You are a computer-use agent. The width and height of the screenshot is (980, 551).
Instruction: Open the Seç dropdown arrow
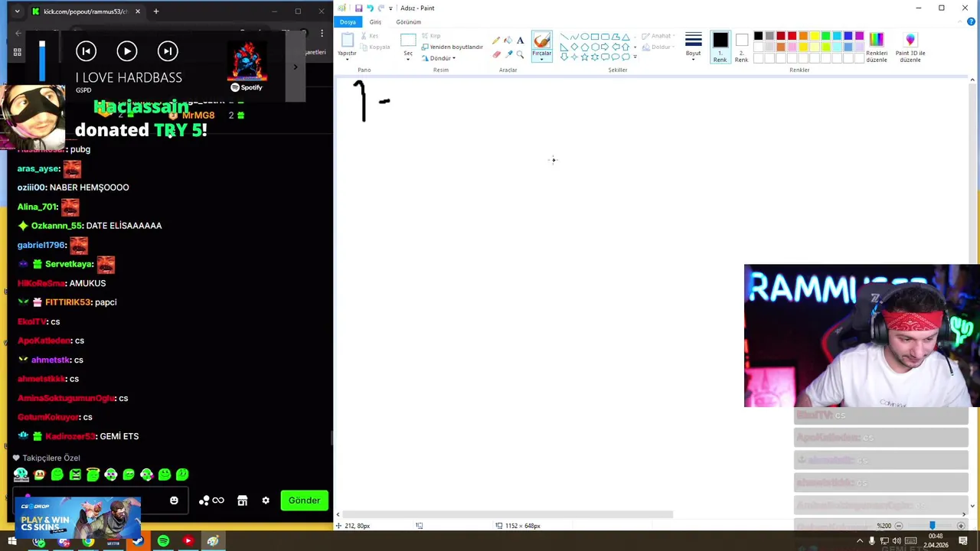pyautogui.click(x=408, y=58)
